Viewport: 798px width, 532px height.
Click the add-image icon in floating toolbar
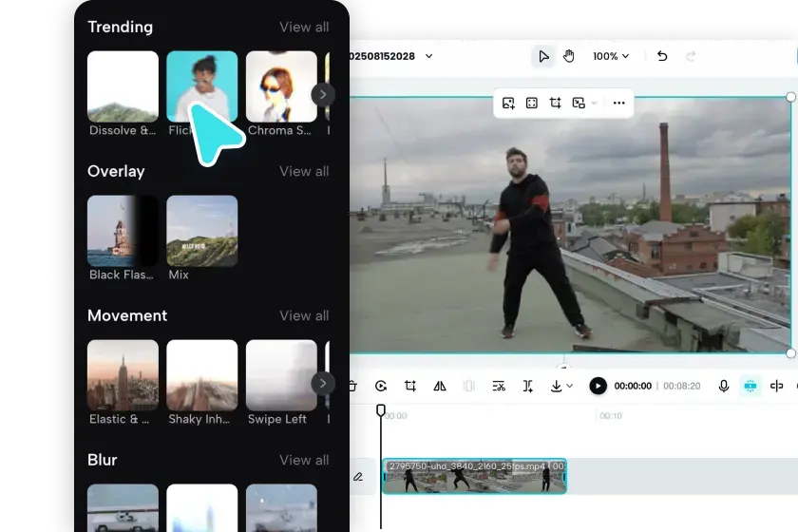point(508,104)
